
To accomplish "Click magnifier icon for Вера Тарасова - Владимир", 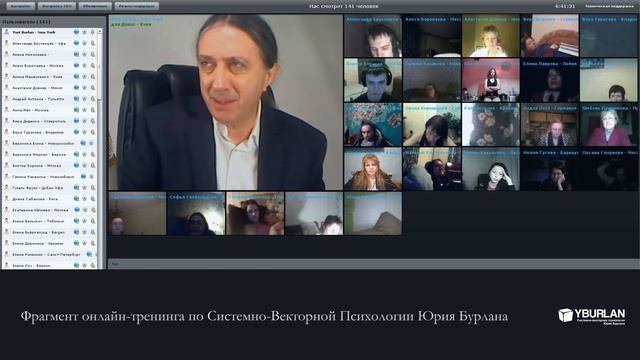I will click(x=93, y=132).
